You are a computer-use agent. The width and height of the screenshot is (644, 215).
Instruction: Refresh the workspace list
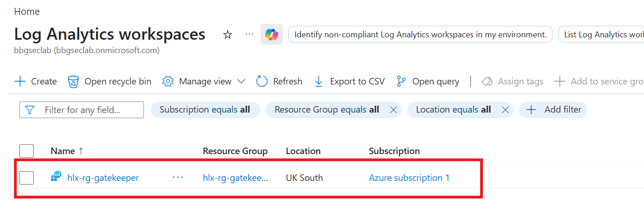pyautogui.click(x=279, y=82)
